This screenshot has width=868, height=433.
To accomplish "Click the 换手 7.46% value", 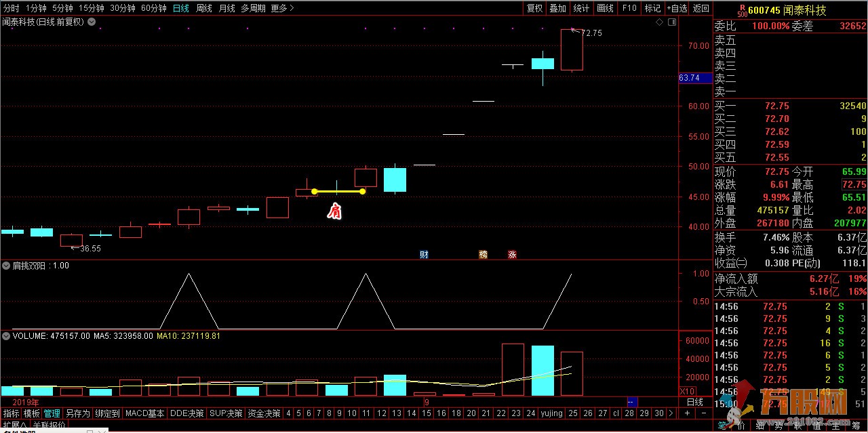I will click(776, 237).
